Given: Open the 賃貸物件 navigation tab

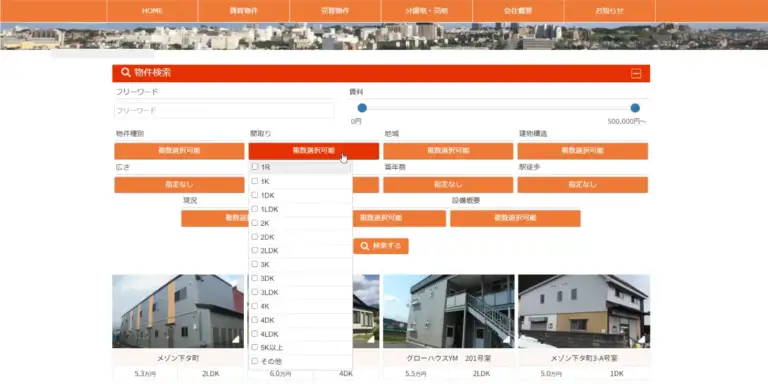Looking at the screenshot, I should coord(243,11).
